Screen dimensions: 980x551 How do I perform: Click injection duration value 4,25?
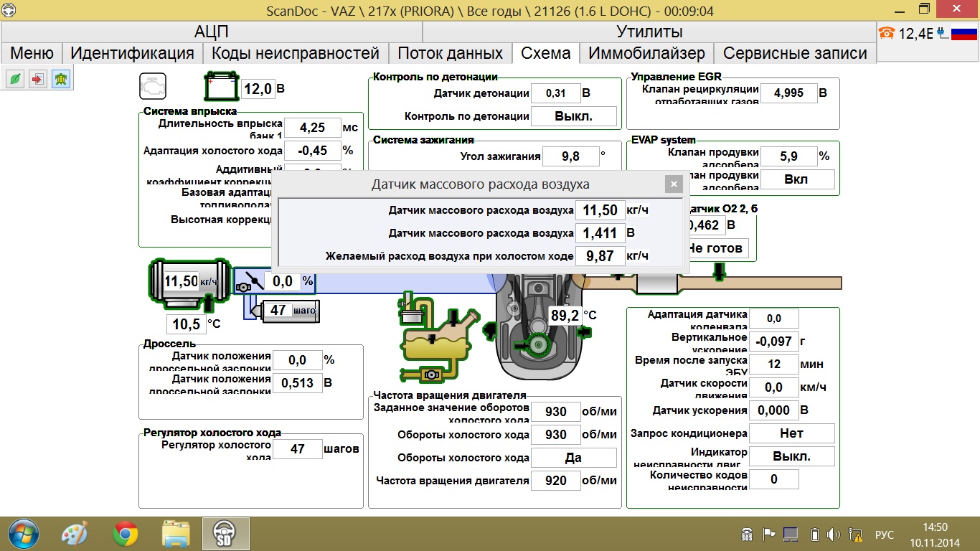(x=313, y=128)
